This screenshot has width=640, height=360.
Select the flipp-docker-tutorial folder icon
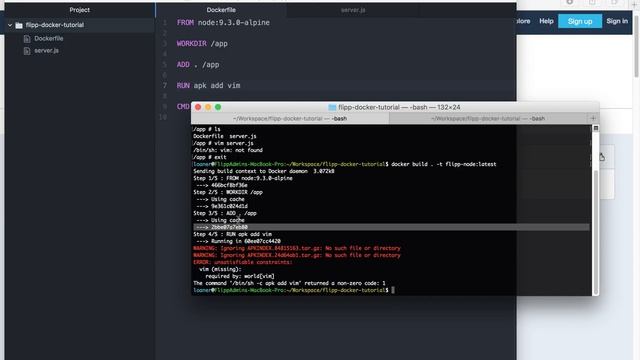click(x=19, y=25)
